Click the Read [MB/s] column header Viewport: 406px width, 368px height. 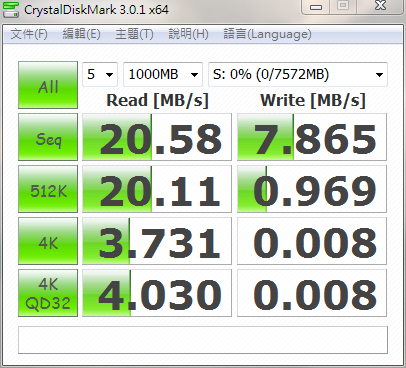tap(157, 100)
